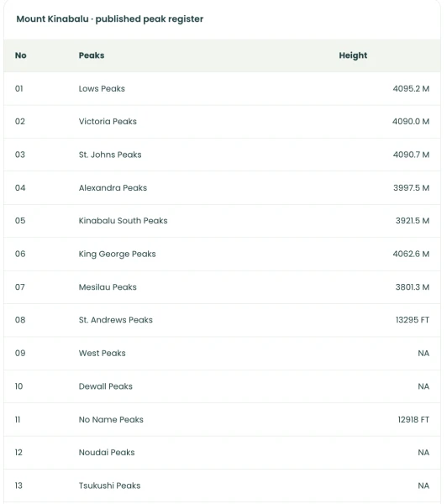The width and height of the screenshot is (447, 504).
Task: Click St. Andrews Peaks name
Action: 115,320
